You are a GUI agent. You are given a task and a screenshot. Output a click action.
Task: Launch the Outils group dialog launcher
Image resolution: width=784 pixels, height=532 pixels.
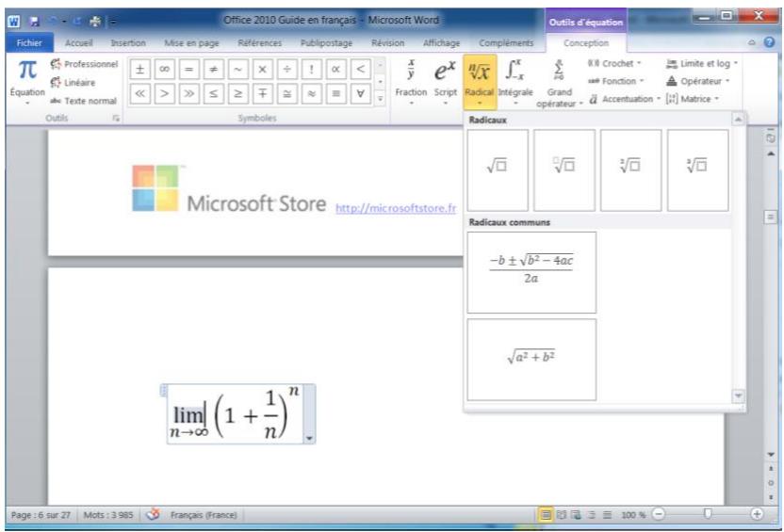(x=116, y=119)
